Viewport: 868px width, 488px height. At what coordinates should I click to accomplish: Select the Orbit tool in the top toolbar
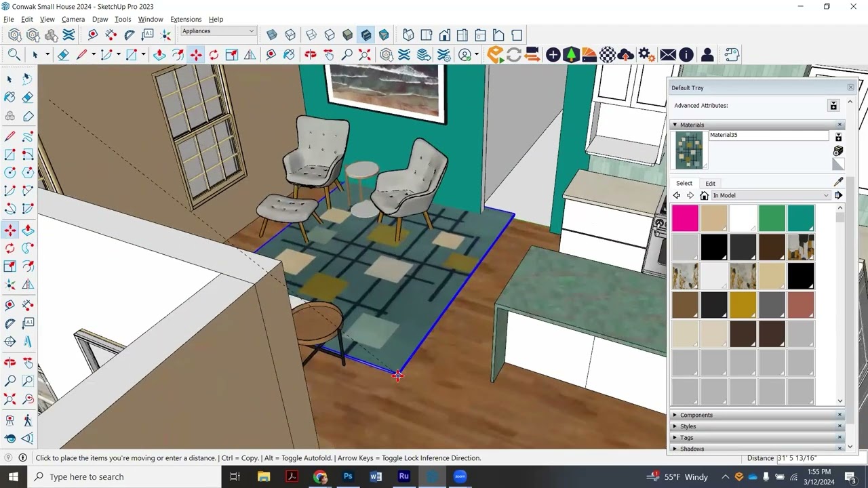310,55
